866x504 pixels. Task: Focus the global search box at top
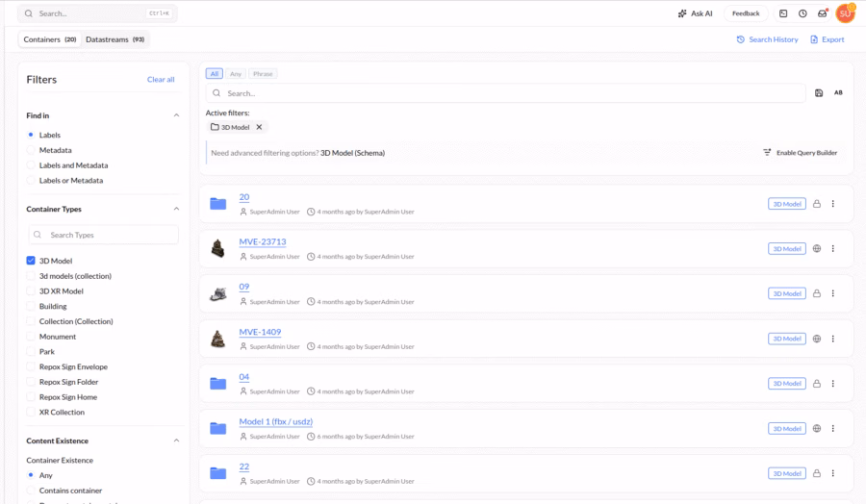[x=97, y=13]
